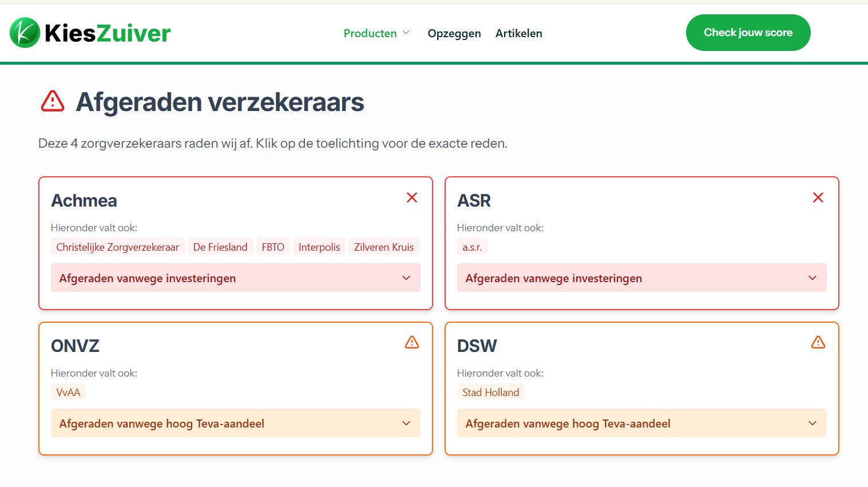The image size is (868, 487).
Task: Click the Stad Holland tag under DSW
Action: click(490, 393)
